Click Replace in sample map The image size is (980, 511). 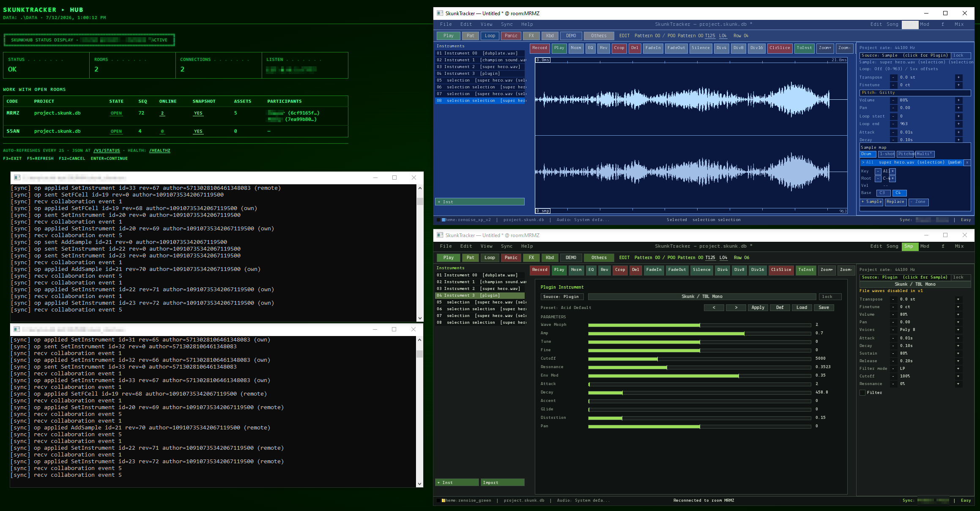coord(895,202)
